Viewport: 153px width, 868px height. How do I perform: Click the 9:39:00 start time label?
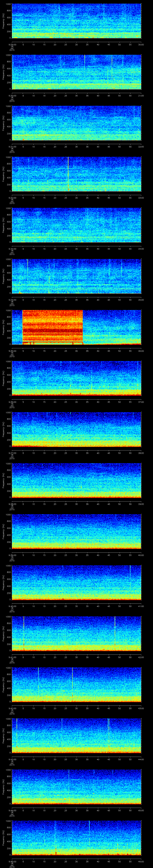12,555
